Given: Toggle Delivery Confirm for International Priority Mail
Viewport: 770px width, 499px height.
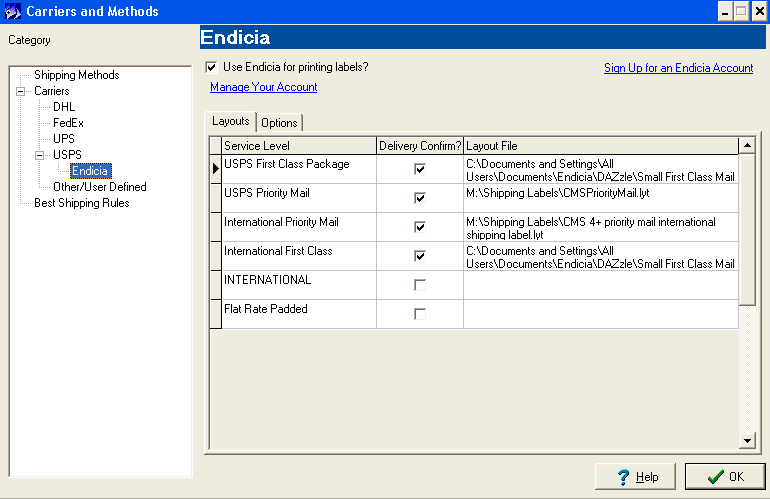Looking at the screenshot, I should click(420, 227).
